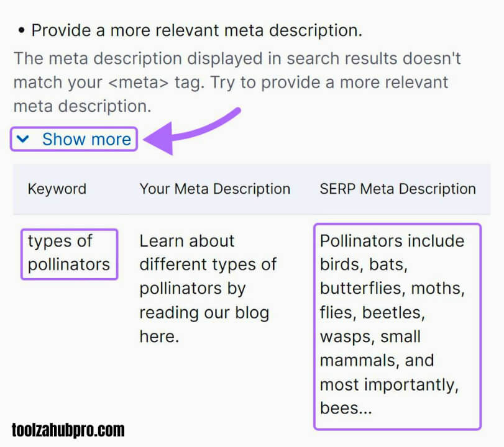Screen dimensions: 504x447
Task: Select the highlighted keyword types of pollinators
Action: point(69,253)
